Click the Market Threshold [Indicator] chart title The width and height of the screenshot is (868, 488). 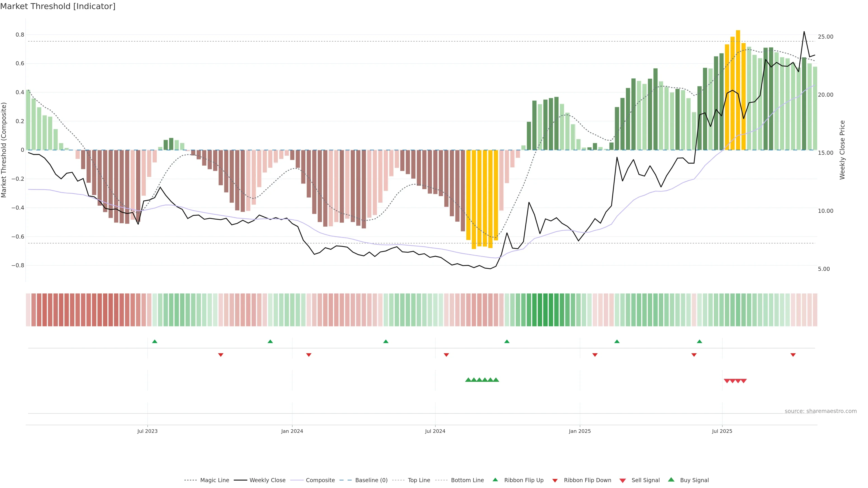coord(58,6)
